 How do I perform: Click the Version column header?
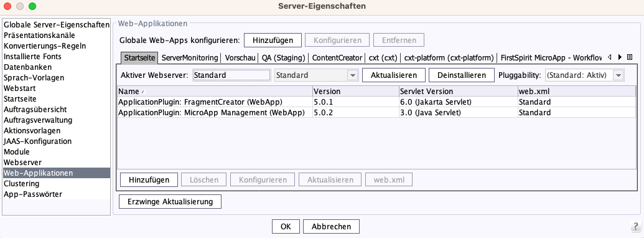point(355,91)
